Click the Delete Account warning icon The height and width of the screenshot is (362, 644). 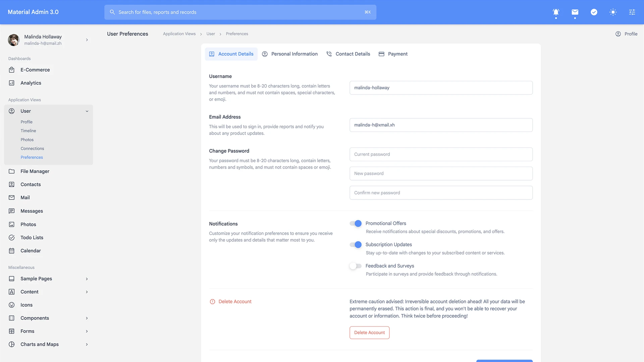coord(212,302)
